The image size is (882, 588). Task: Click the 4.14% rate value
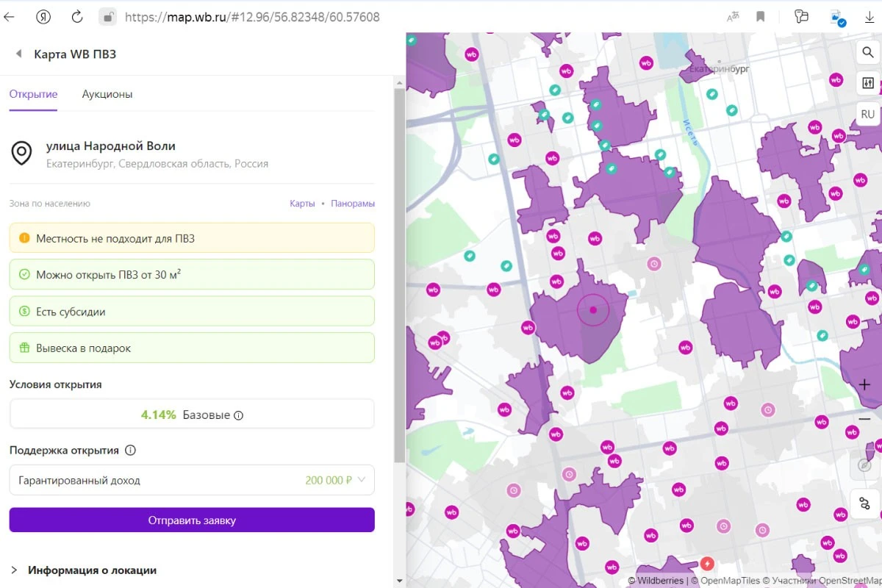(x=159, y=415)
